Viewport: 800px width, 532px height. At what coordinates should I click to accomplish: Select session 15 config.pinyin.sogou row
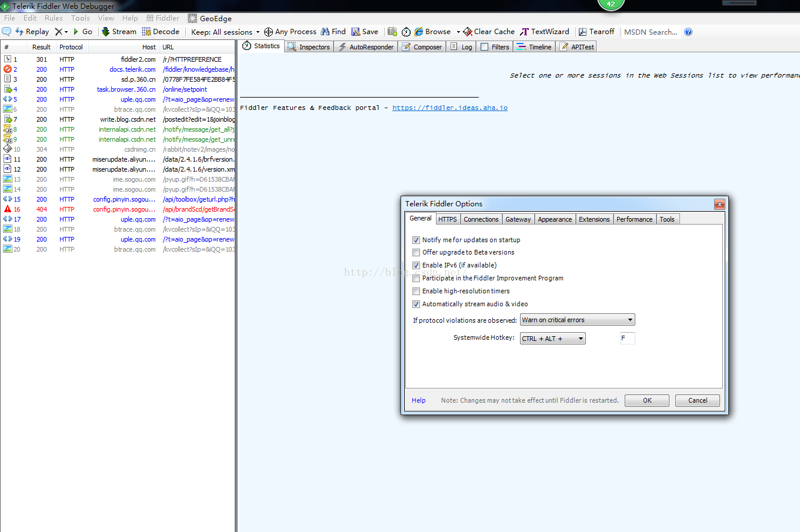point(118,199)
